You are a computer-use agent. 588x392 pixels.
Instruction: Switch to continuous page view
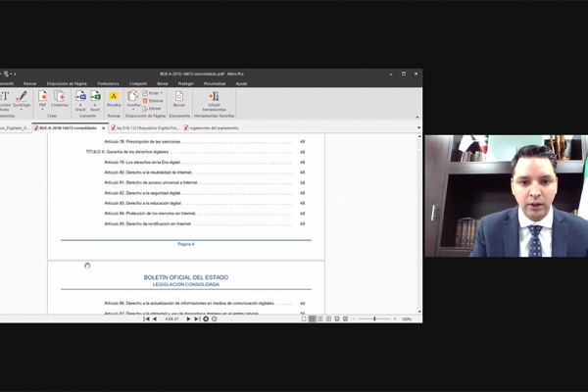(312, 318)
